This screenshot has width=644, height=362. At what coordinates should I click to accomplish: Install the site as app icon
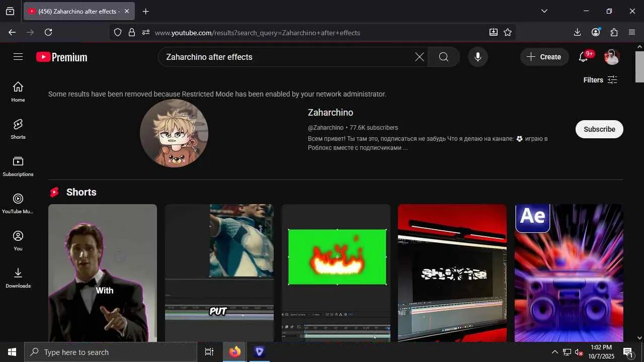[494, 32]
